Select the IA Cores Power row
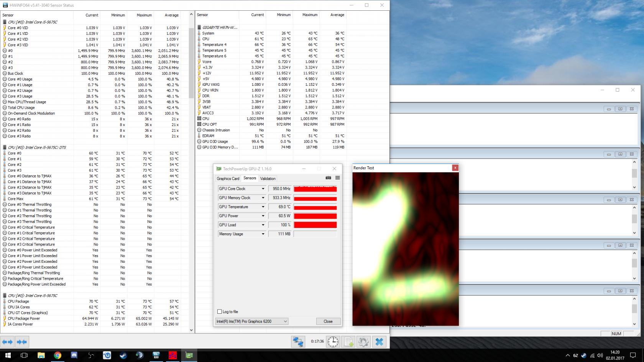Image resolution: width=644 pixels, height=362 pixels. pos(95,324)
